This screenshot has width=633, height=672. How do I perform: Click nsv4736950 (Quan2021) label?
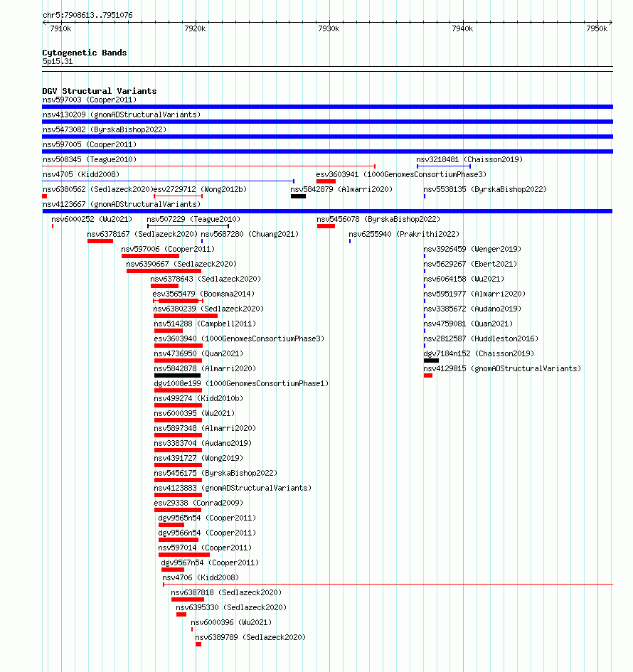pos(198,354)
